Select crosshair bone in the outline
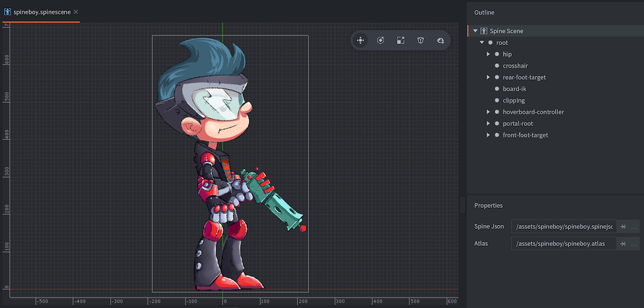Image resolution: width=644 pixels, height=308 pixels. [x=515, y=66]
